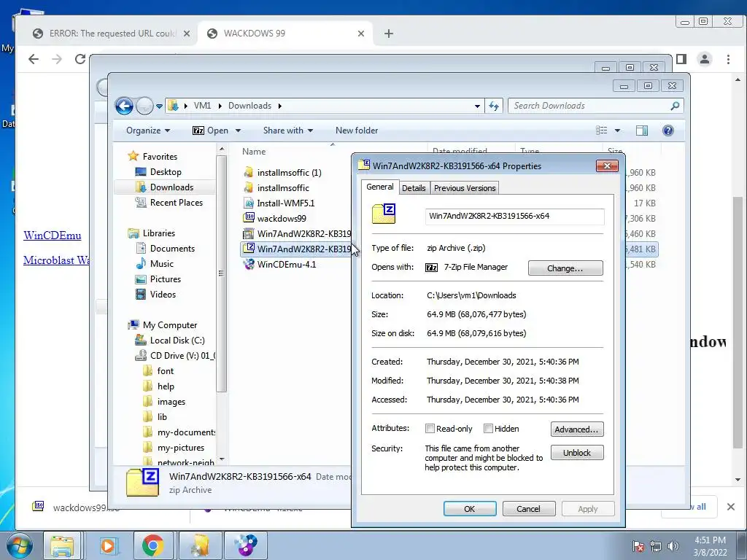Click the search magnifier in Search Downloads
This screenshot has height=560, width=747.
675,106
